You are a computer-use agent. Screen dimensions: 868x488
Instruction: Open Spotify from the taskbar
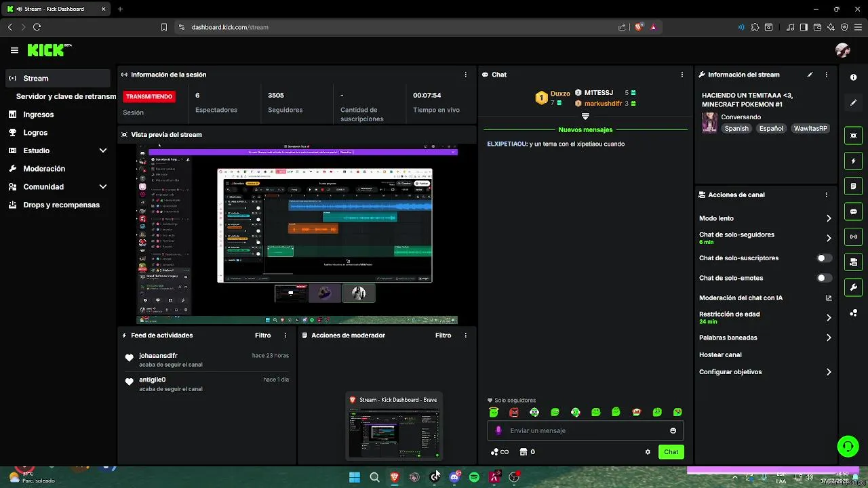click(x=474, y=477)
